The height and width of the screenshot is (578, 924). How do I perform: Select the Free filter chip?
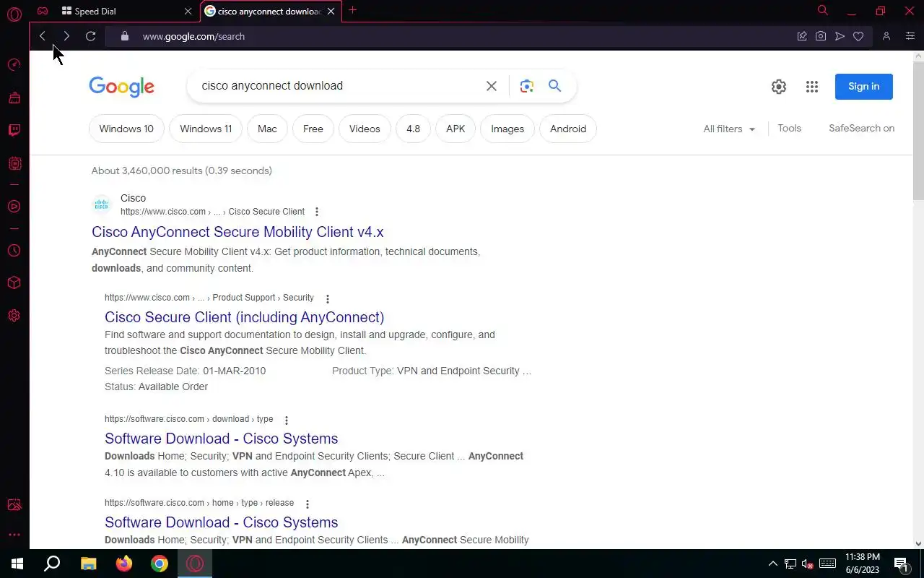tap(313, 129)
